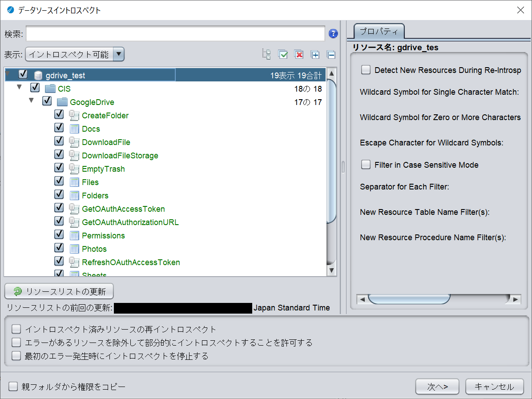Click the resource tree scroll up arrow

[x=331, y=73]
